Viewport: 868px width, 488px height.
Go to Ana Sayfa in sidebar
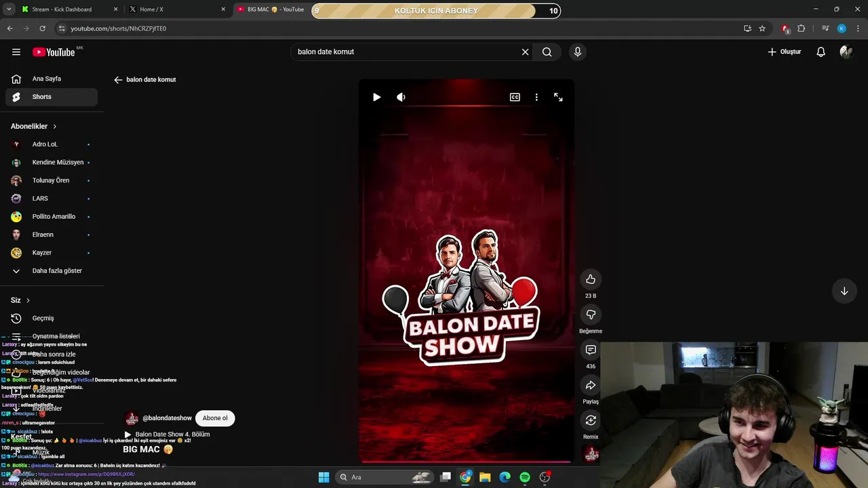(52, 79)
